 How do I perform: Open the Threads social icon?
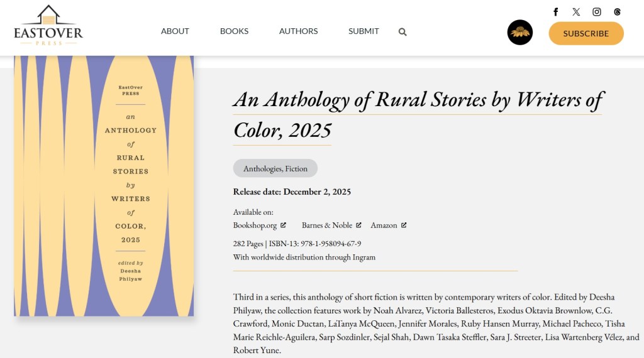click(x=618, y=12)
